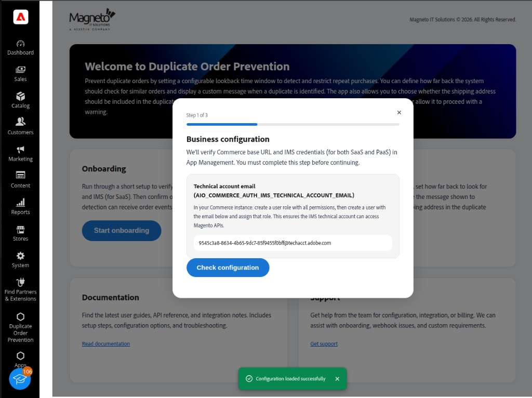Click the Documentation card heading
The width and height of the screenshot is (532, 398).
(110, 297)
